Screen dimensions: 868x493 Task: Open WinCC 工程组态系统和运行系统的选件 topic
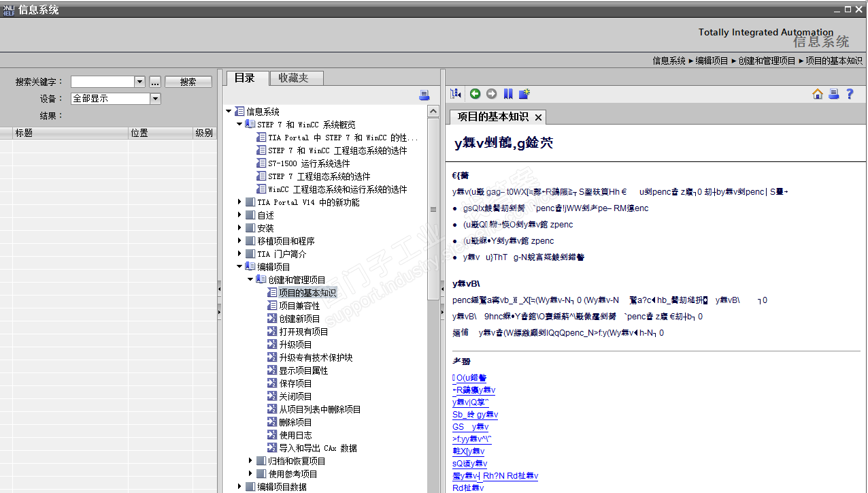point(337,189)
